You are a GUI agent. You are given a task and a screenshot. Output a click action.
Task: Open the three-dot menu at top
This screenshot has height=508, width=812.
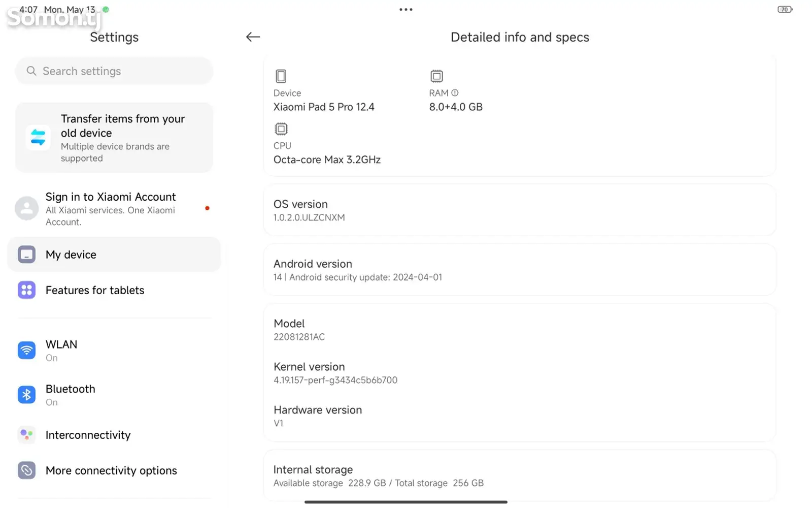(405, 10)
